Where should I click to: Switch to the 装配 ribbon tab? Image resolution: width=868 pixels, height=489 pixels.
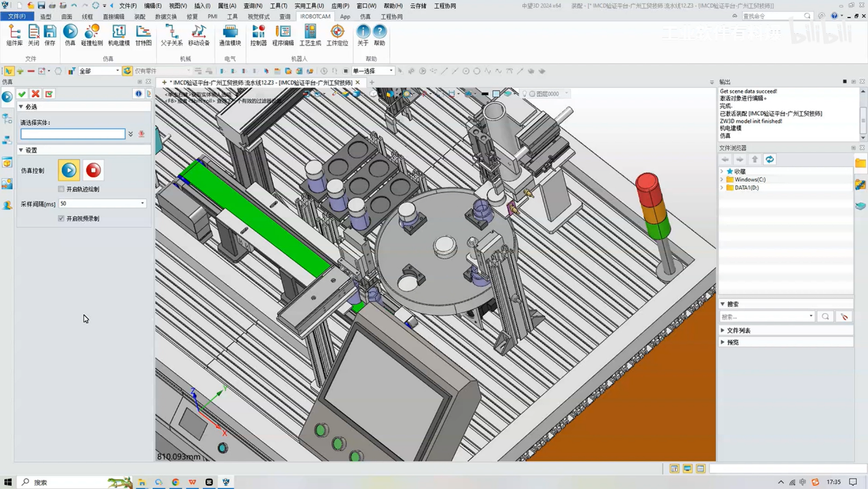pos(140,16)
